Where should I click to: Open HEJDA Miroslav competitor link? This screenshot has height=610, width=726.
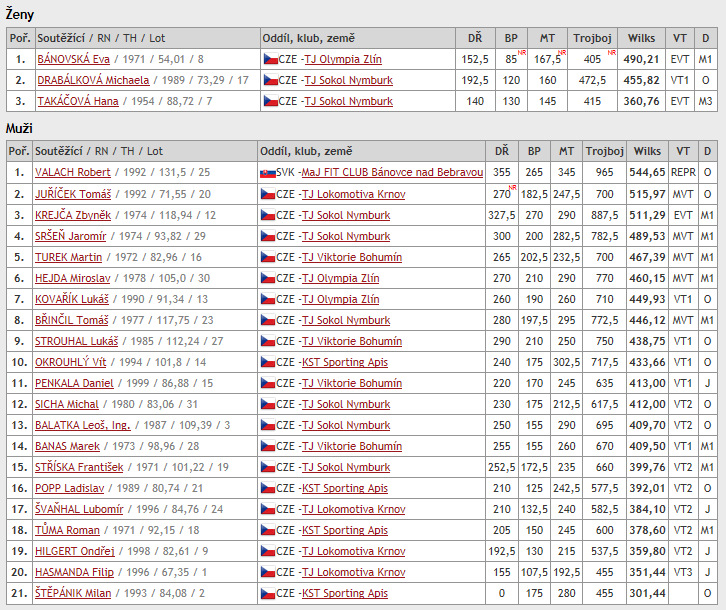click(73, 278)
